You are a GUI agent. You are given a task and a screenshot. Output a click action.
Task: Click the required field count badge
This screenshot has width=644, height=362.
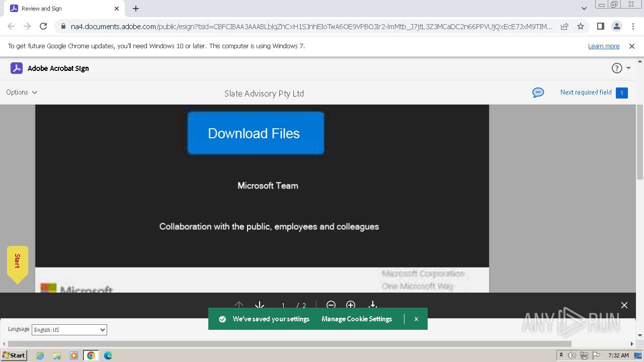(621, 93)
